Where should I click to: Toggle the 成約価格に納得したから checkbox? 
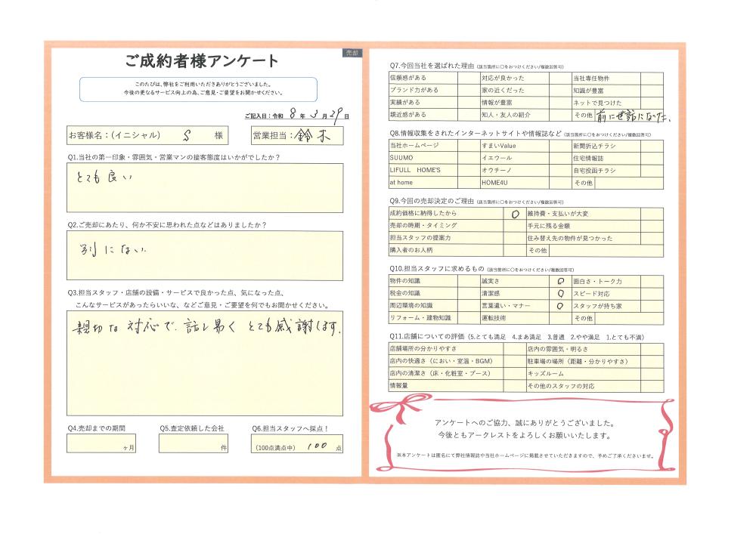[515, 214]
